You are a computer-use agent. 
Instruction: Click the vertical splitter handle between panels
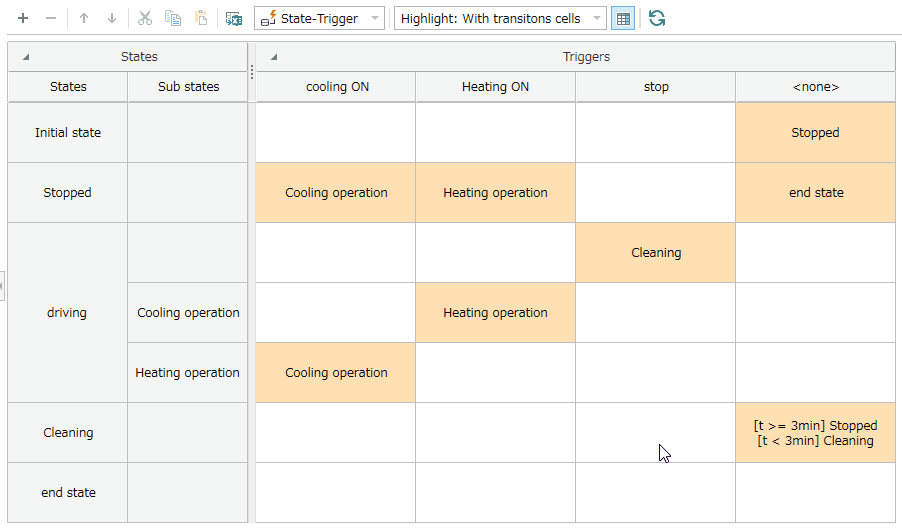(x=252, y=72)
